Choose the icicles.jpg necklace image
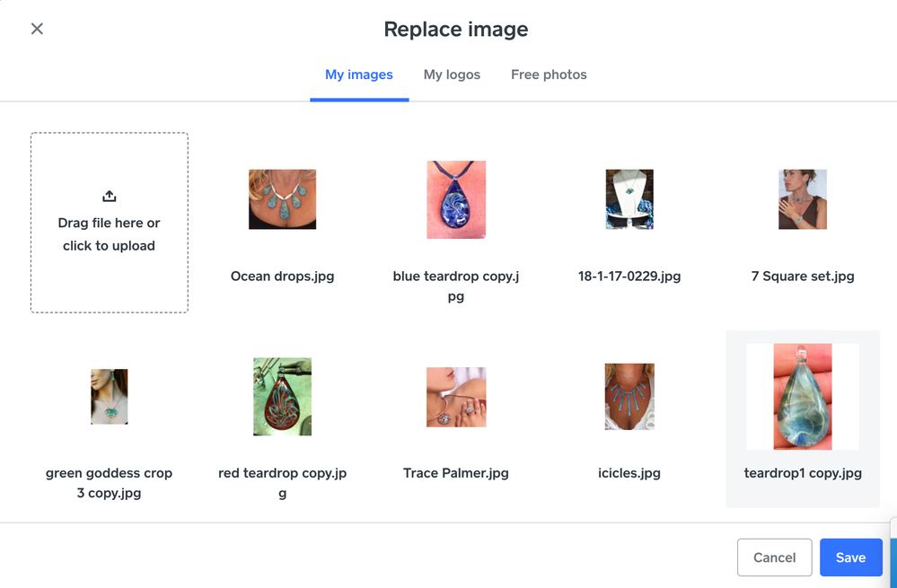 click(629, 396)
